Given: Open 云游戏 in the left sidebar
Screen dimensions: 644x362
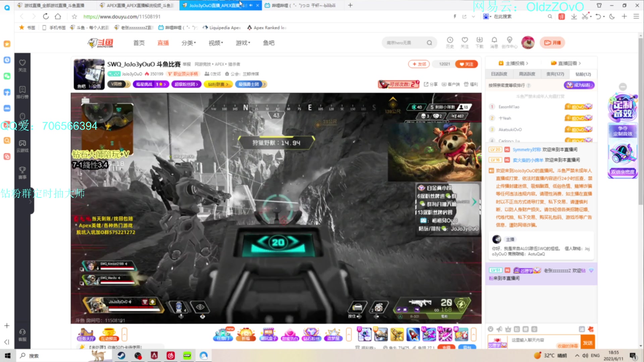Looking at the screenshot, I should (22, 146).
